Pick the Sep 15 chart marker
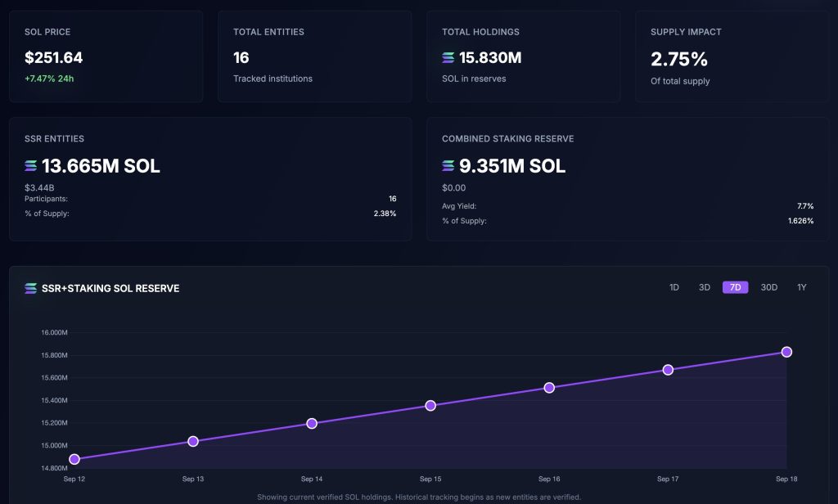The image size is (838, 504). [430, 405]
